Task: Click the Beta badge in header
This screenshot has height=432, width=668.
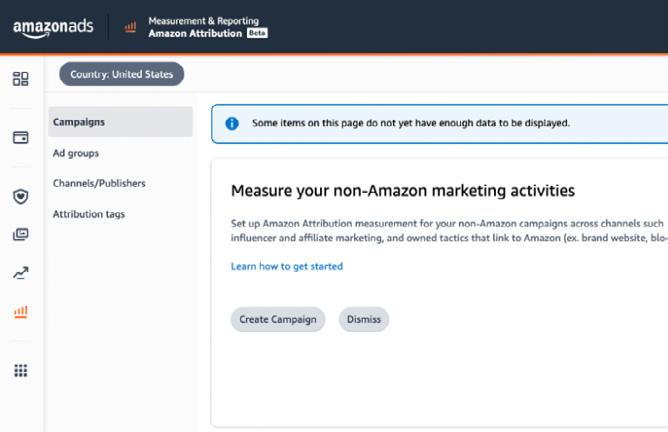Action: (x=257, y=33)
